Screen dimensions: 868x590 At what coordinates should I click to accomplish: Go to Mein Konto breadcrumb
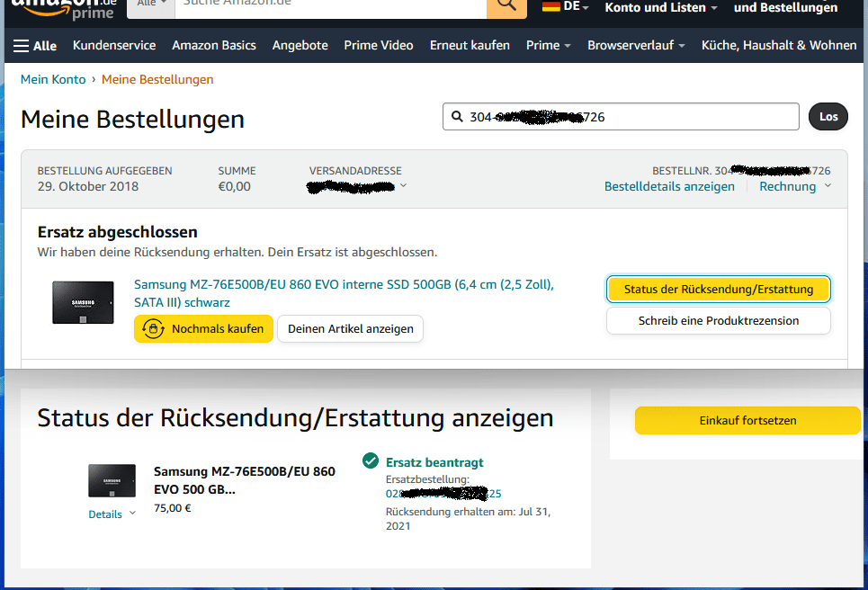tap(53, 79)
